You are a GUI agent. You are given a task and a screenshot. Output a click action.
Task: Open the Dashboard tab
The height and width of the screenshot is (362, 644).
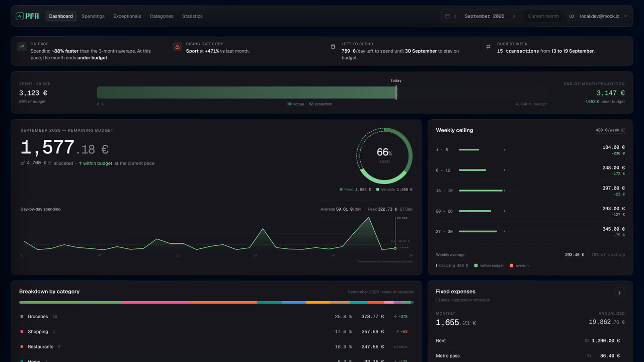click(x=61, y=16)
